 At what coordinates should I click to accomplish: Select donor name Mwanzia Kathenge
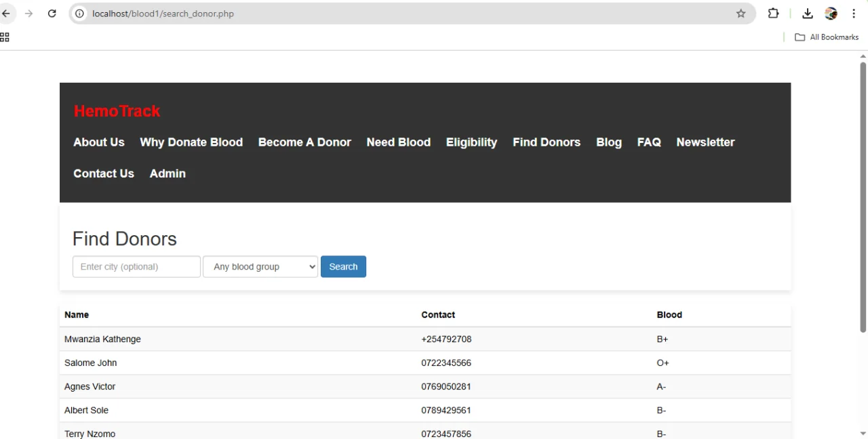[x=102, y=339]
